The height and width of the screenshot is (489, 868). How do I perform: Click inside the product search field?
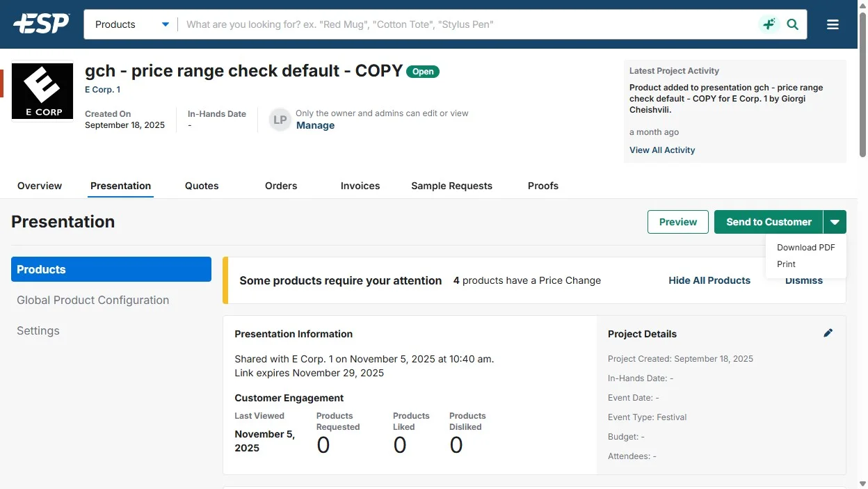coord(466,24)
